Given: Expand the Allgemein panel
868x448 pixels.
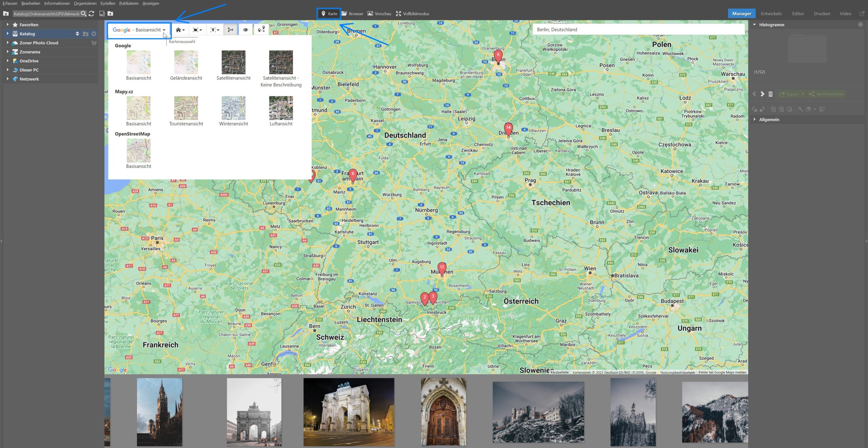Looking at the screenshot, I should click(755, 119).
